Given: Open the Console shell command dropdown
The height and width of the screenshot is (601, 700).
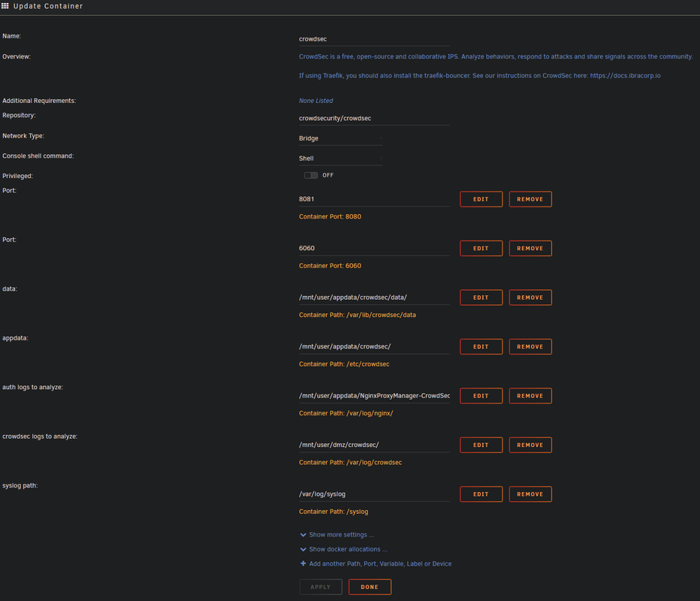Looking at the screenshot, I should 341,159.
